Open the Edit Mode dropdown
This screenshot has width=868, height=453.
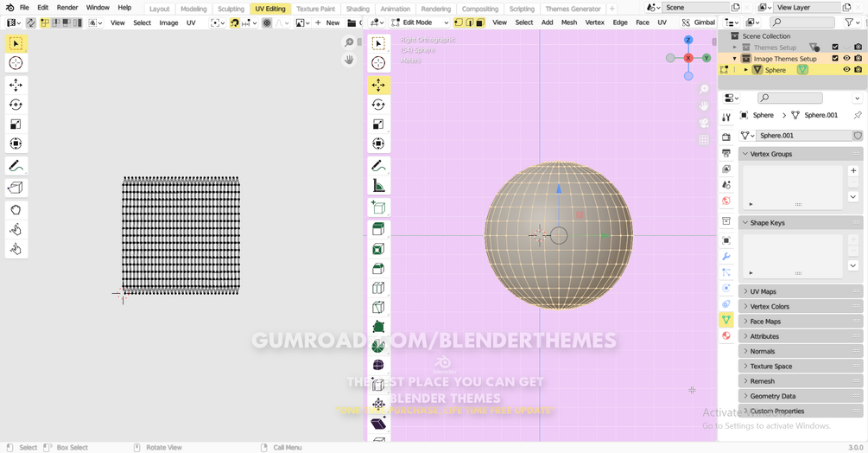(x=420, y=22)
